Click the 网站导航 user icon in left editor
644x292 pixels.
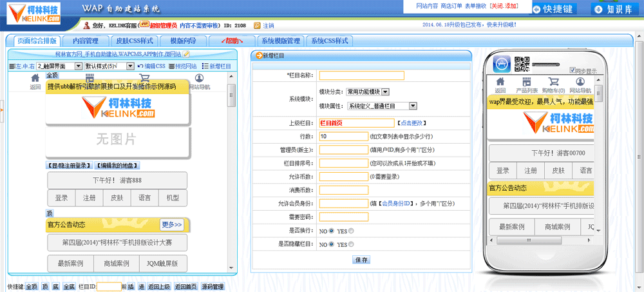[x=199, y=78]
